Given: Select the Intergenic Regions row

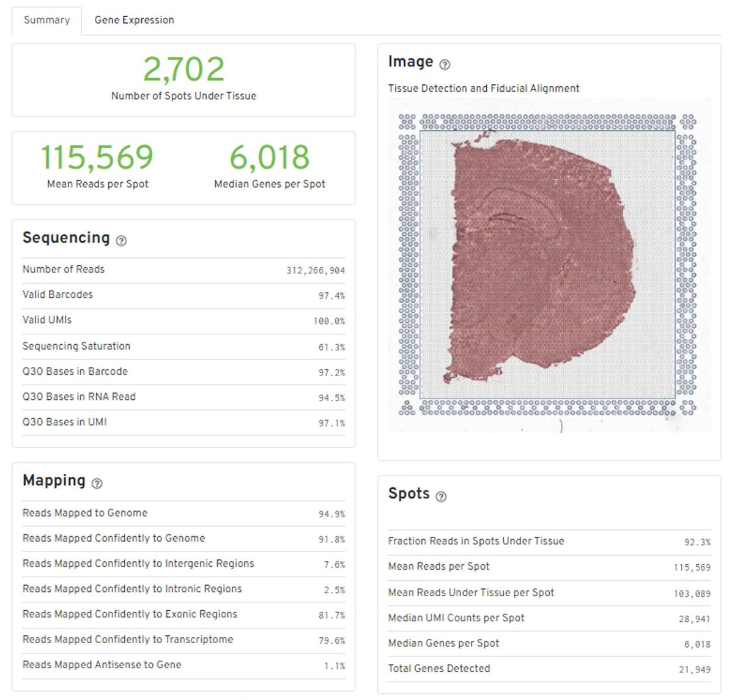Looking at the screenshot, I should click(183, 564).
